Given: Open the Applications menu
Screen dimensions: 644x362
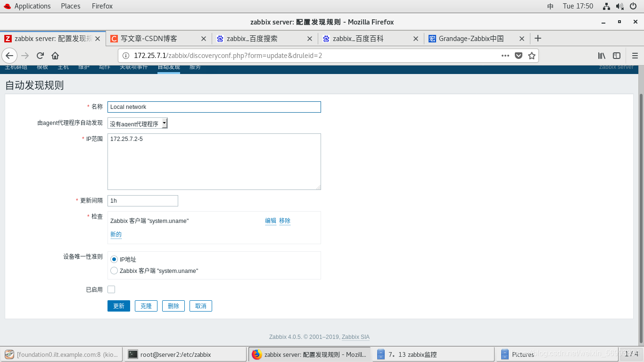Looking at the screenshot, I should tap(33, 6).
